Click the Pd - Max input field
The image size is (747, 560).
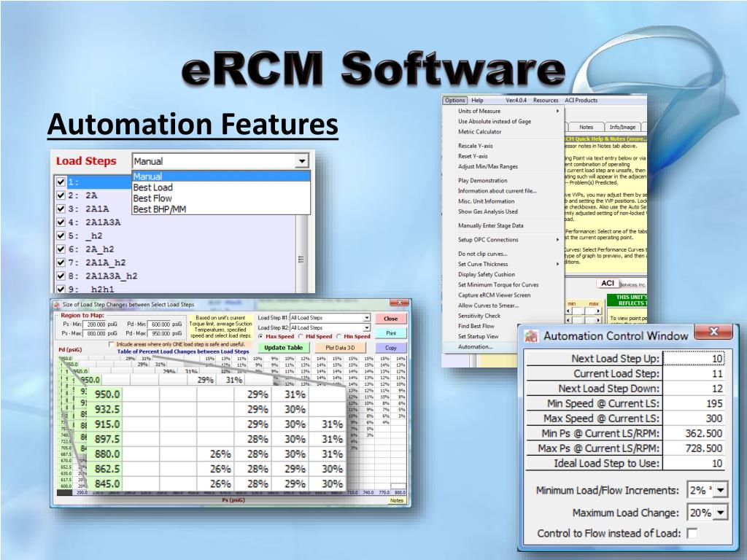tap(159, 333)
